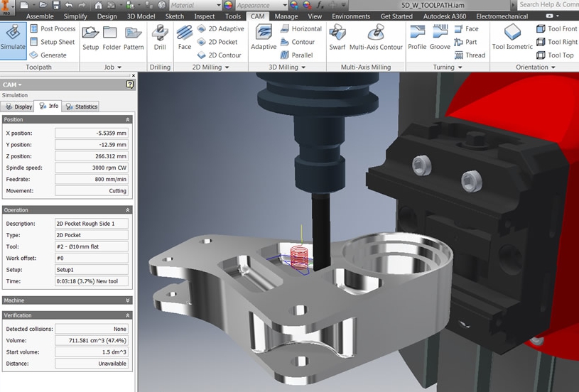Switch to the Statistics tab
Viewport: 579px width, 392px height.
coord(81,107)
